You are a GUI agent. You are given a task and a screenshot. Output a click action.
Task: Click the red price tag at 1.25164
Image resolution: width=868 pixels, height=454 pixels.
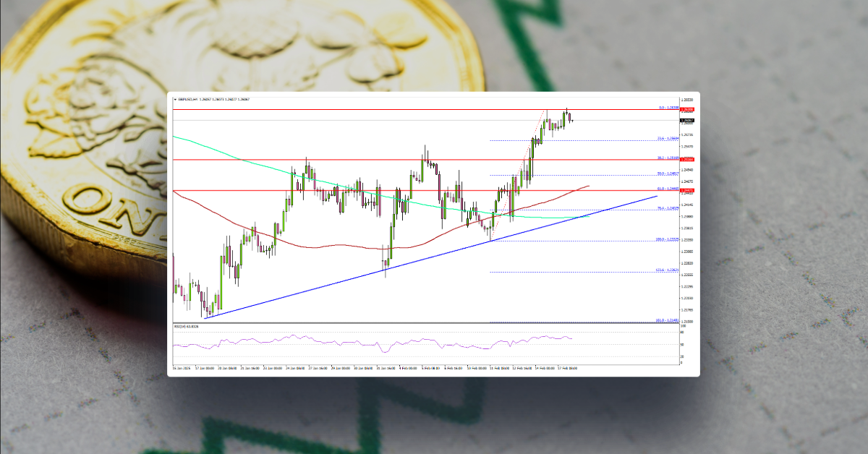point(687,160)
